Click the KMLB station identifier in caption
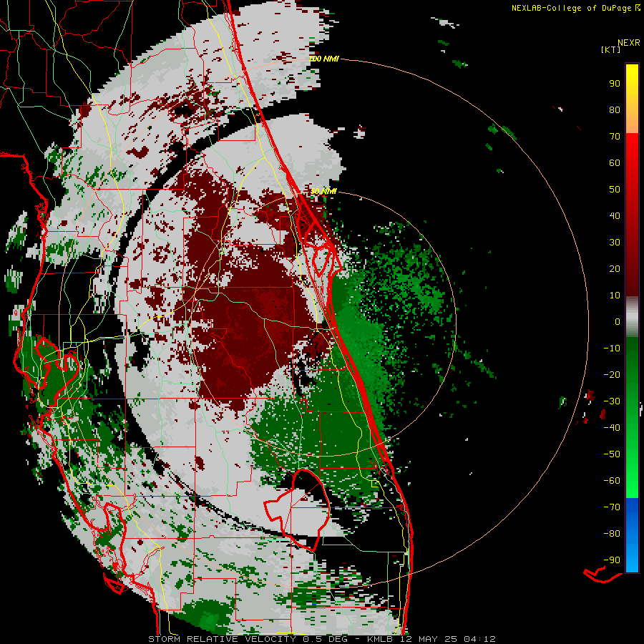 point(380,639)
